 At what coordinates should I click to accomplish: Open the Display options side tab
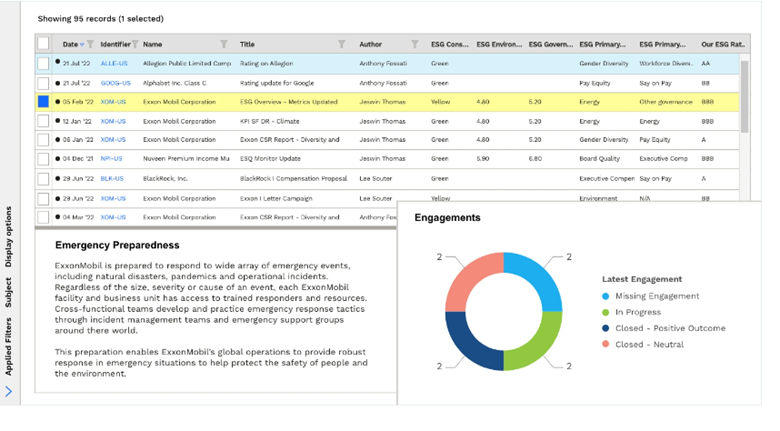tap(8, 236)
